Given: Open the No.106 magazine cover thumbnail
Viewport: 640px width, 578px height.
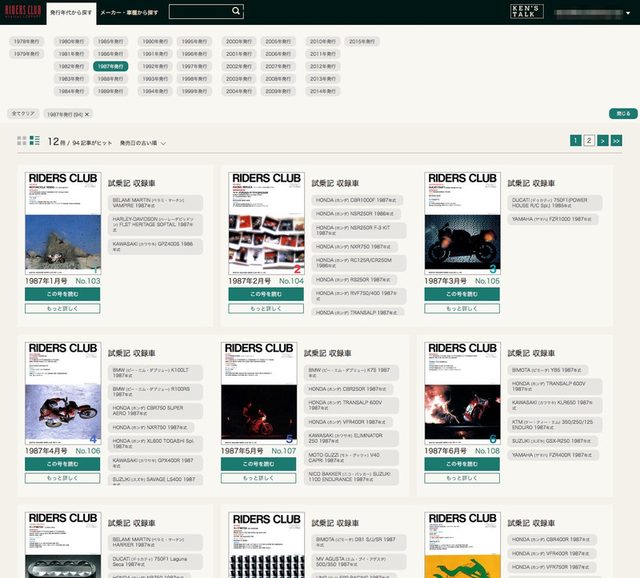Looking at the screenshot, I should pos(63,393).
